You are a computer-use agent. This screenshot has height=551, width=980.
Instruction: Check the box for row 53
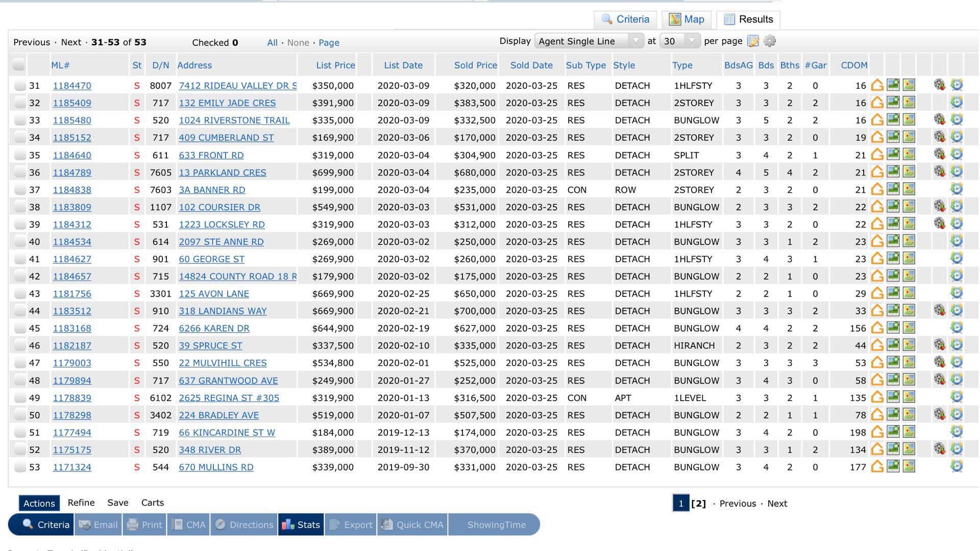[x=20, y=467]
